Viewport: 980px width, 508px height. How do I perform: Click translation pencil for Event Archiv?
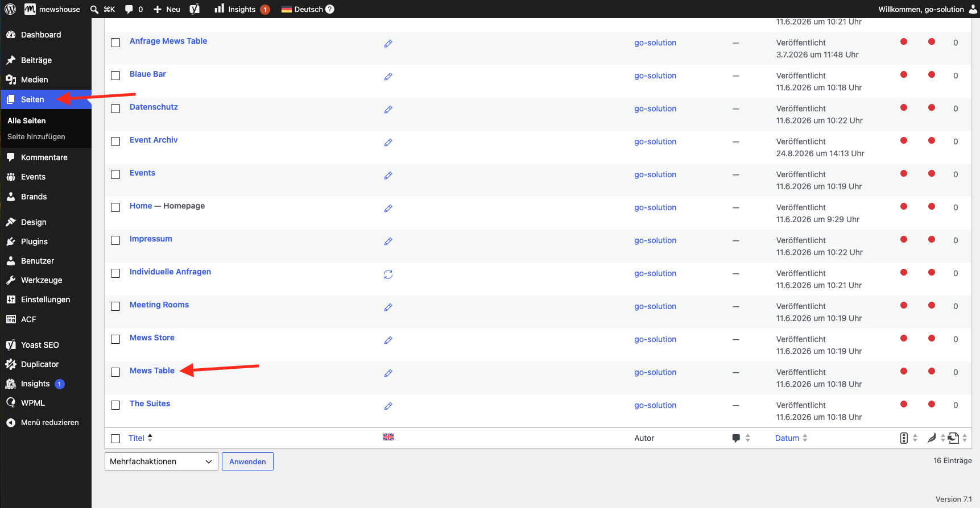pyautogui.click(x=388, y=143)
